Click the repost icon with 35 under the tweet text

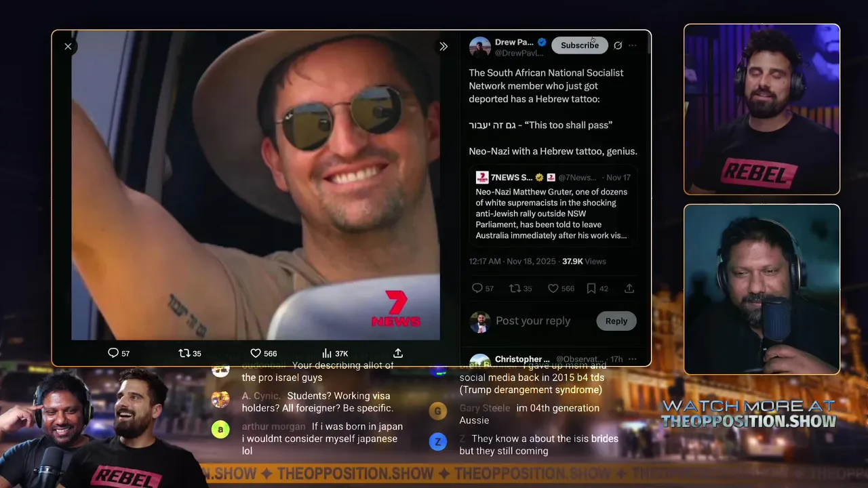(515, 288)
